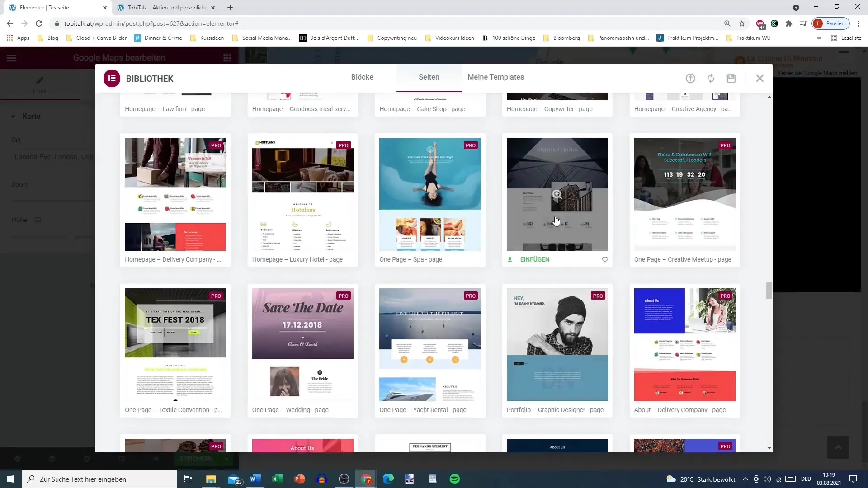
Task: Open Spotify from the taskbar
Action: [x=455, y=479]
